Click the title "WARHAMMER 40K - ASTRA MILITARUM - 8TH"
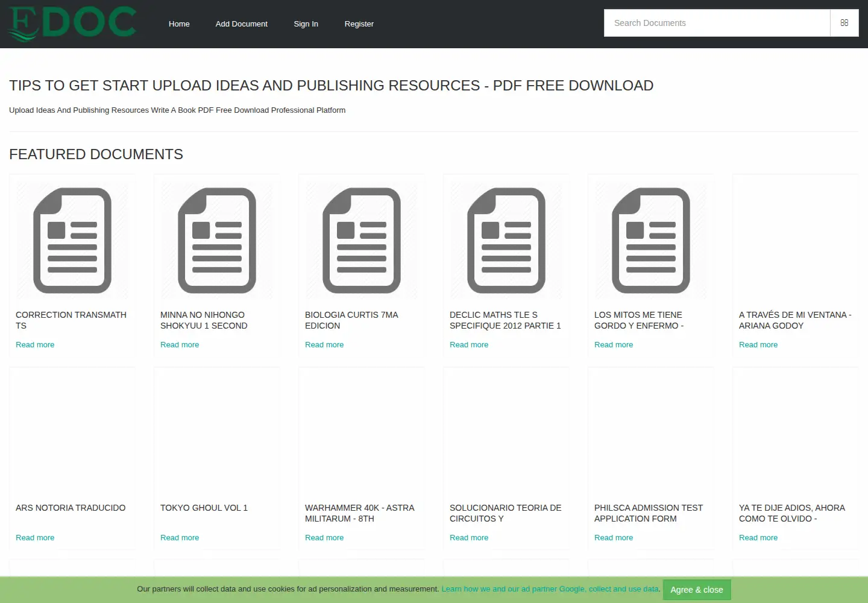Screen dimensions: 868x603 [360, 513]
